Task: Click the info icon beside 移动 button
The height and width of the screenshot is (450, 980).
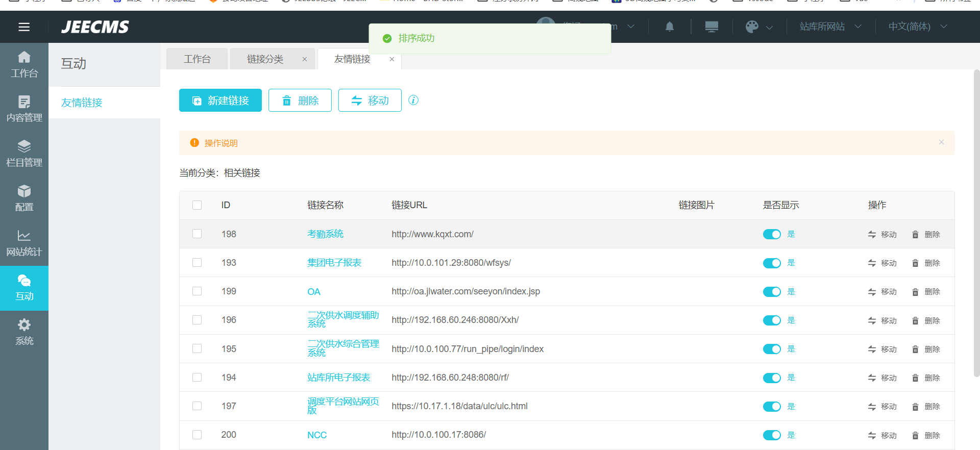Action: [413, 100]
